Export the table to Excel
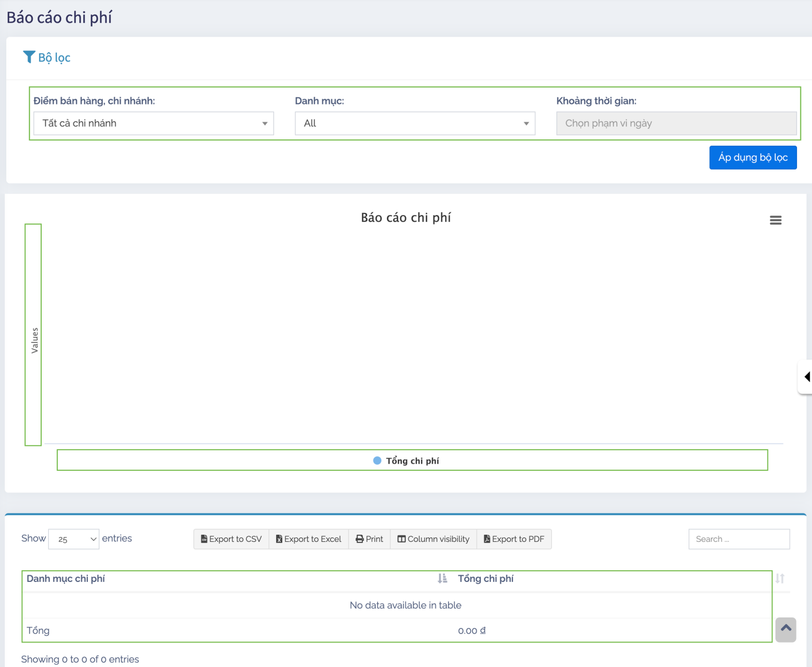 coord(308,539)
